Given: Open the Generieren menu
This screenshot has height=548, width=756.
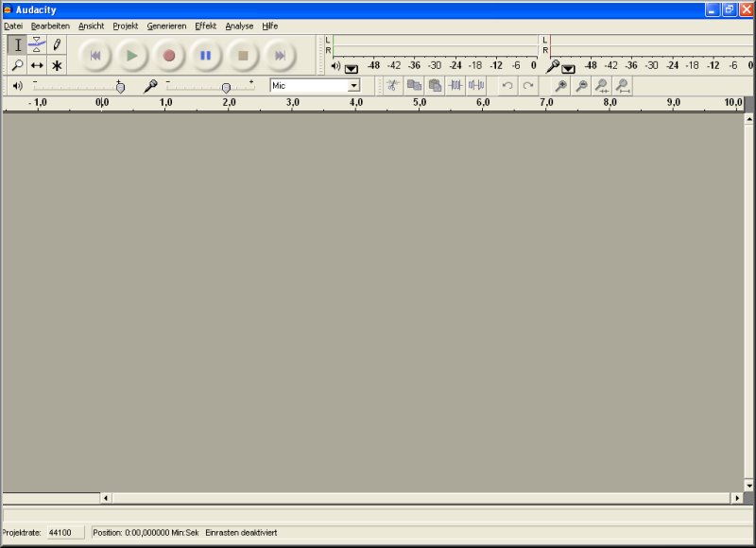Looking at the screenshot, I should (166, 26).
